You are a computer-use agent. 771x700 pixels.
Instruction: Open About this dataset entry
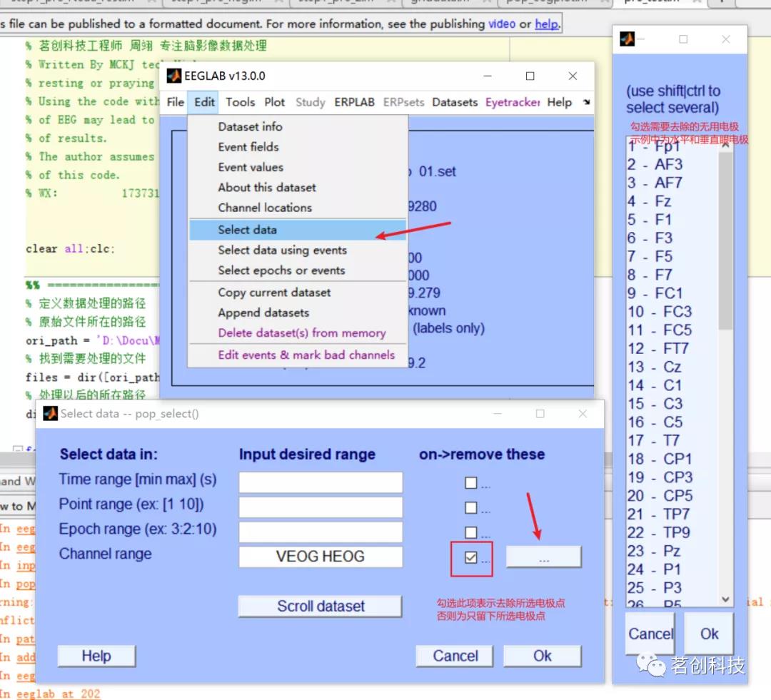coord(298,187)
